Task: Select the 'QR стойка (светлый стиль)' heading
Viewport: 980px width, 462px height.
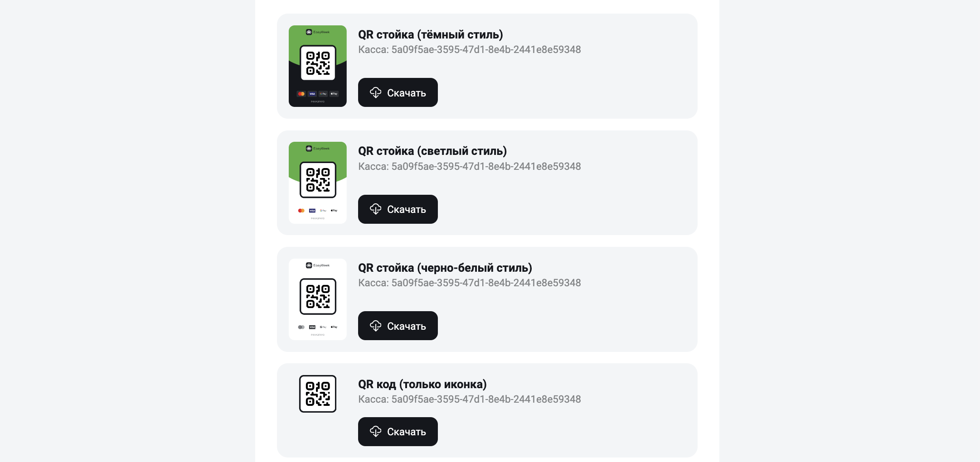Action: 432,151
